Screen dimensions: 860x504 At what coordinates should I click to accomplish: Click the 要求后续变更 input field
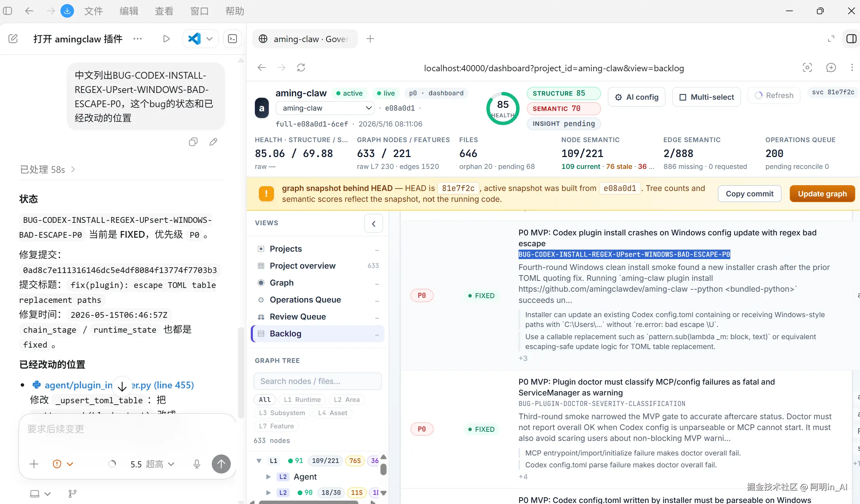coord(127,429)
